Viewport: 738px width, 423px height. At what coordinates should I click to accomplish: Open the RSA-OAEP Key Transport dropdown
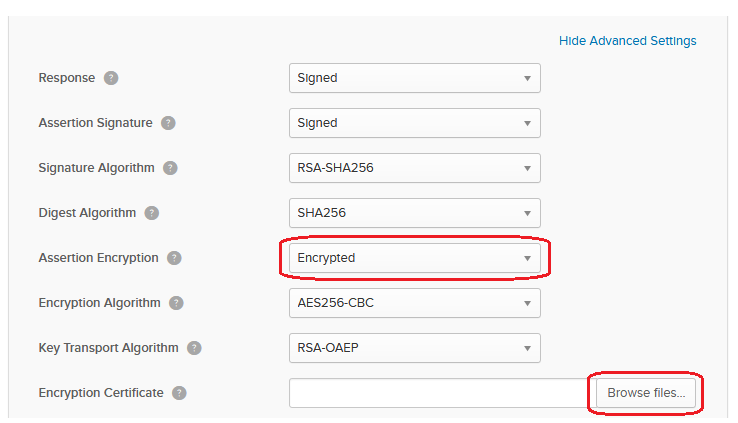[415, 348]
